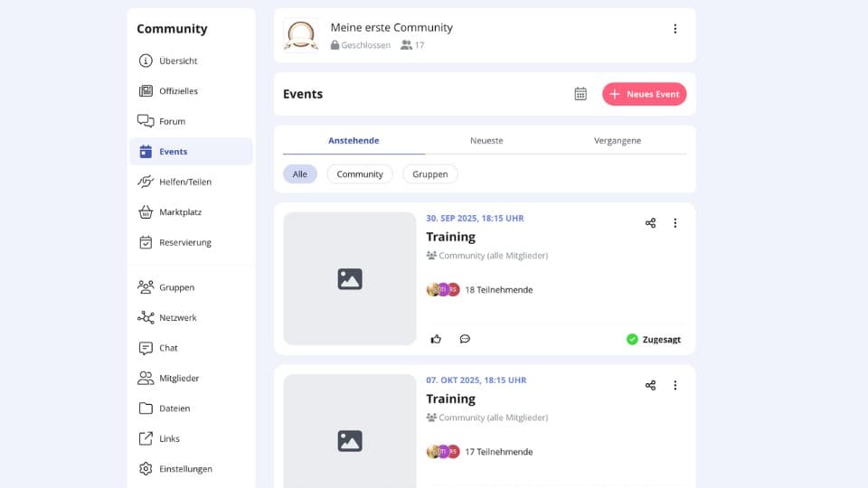Open the Gruppen people icon

pos(146,287)
